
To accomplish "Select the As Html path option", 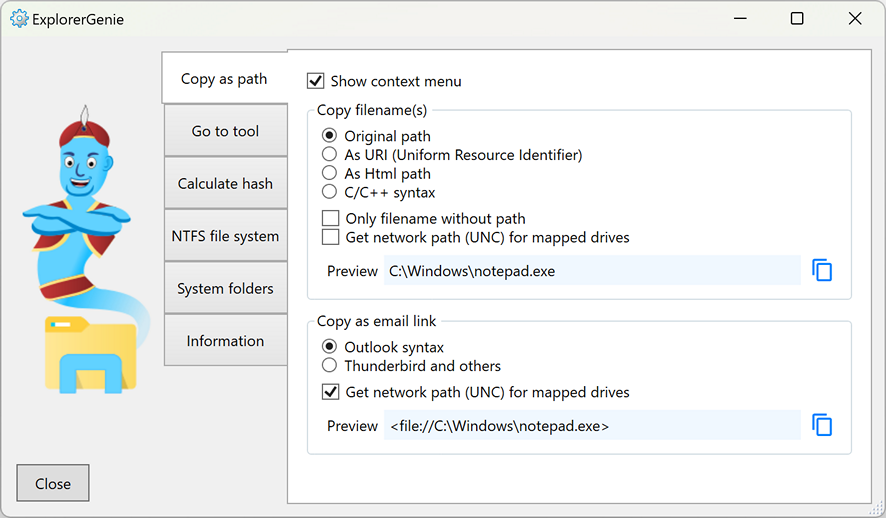I will coord(329,173).
